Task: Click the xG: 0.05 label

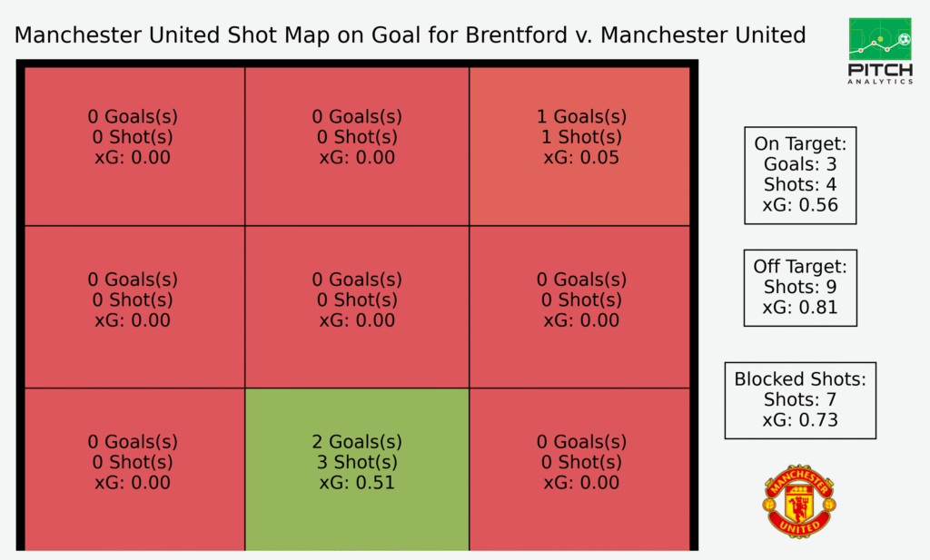Action: click(x=581, y=158)
